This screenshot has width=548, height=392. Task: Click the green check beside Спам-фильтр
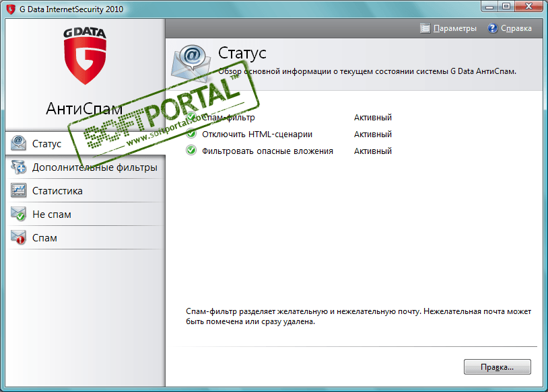coord(191,117)
